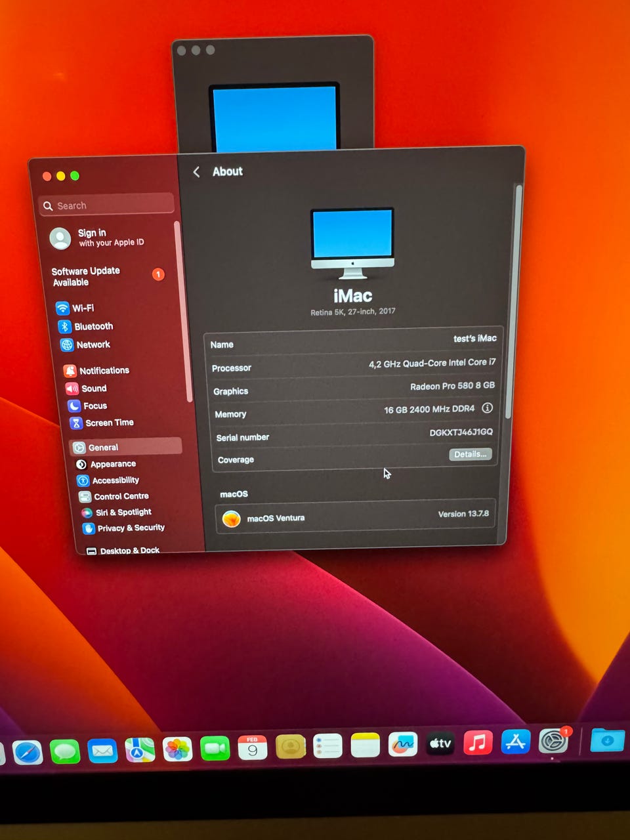Click the Coverage Details… button
Viewport: 630px width, 840px height.
[471, 454]
